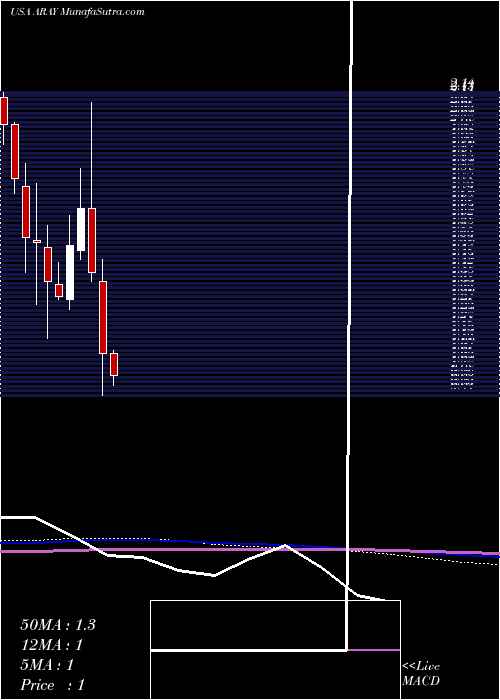Click the last small red candlestick
This screenshot has height=700, width=500.
(114, 364)
